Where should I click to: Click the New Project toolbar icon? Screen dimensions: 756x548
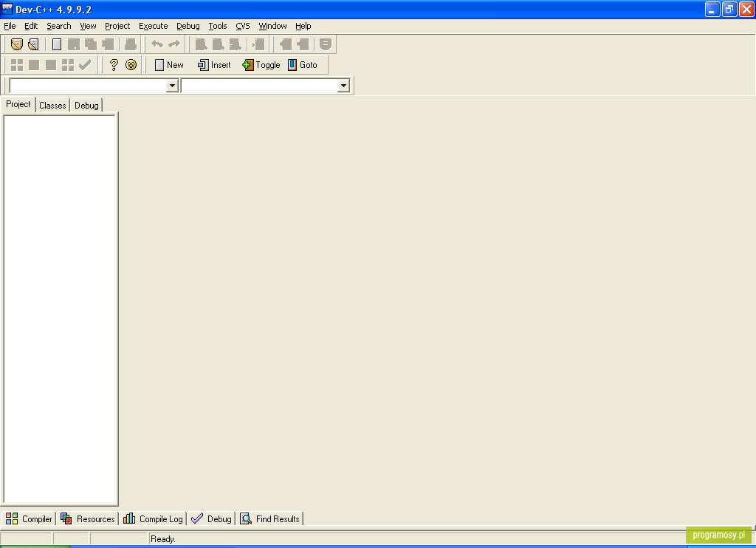(x=17, y=44)
